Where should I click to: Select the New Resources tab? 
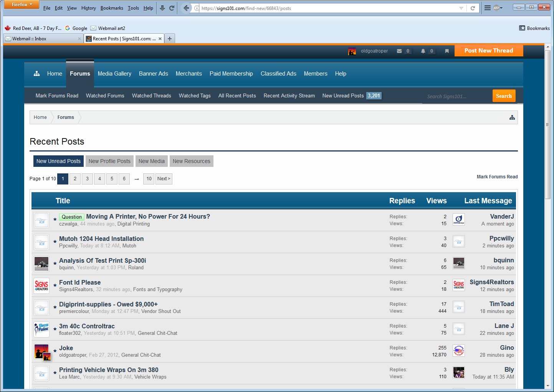192,161
